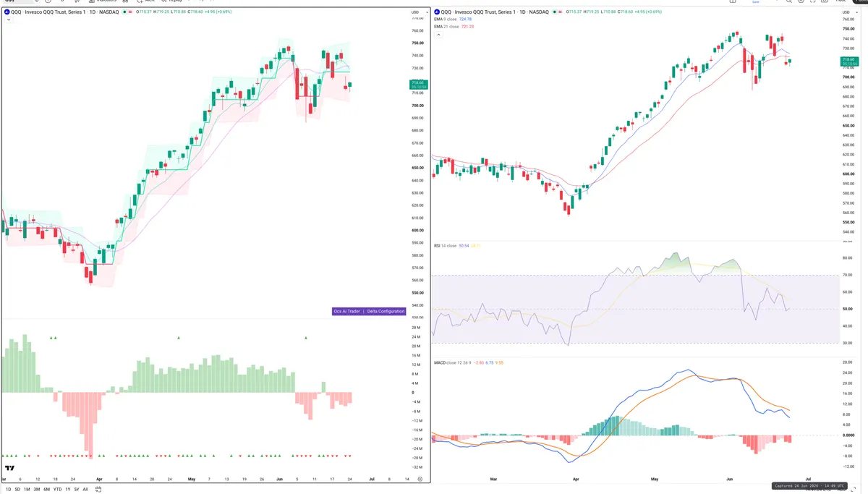
Task: Collapse the left chart legend chevron
Action: 8,20
